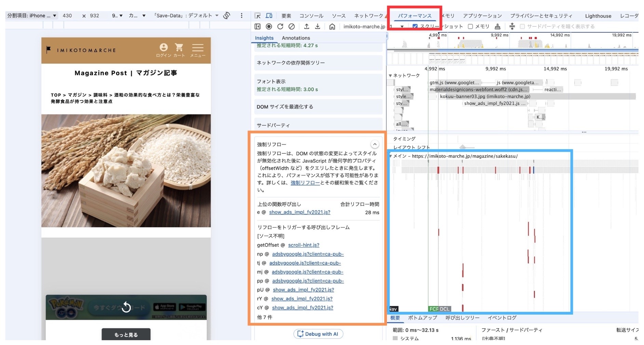Viewport: 644px width, 345px height.
Task: Collapse the 強制リフロー insight card
Action: pos(375,144)
